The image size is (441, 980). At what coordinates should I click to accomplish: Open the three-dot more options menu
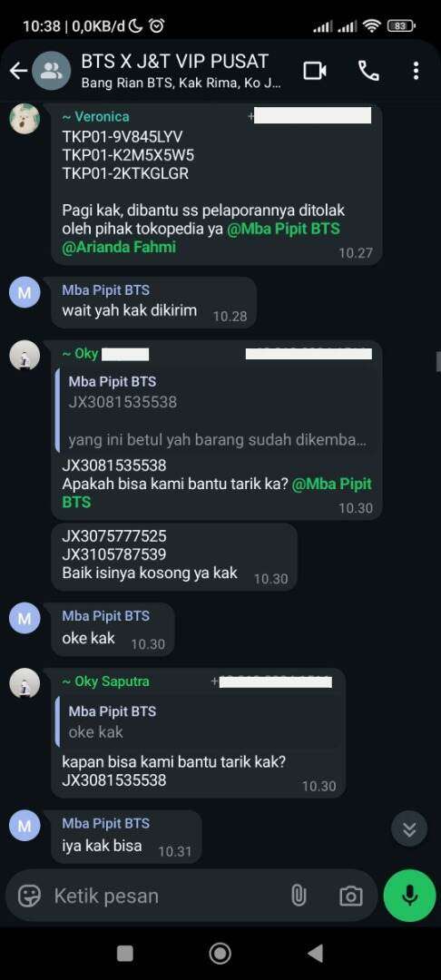(x=416, y=71)
